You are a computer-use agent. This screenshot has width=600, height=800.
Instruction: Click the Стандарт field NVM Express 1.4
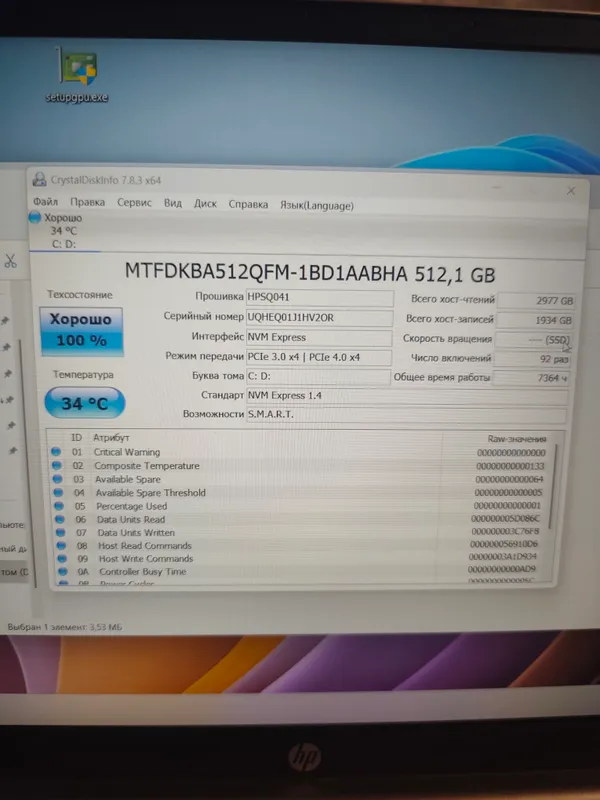[407, 395]
